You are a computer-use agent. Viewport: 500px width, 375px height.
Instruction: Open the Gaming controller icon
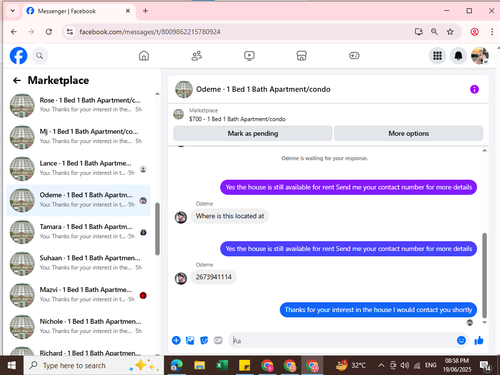click(354, 56)
